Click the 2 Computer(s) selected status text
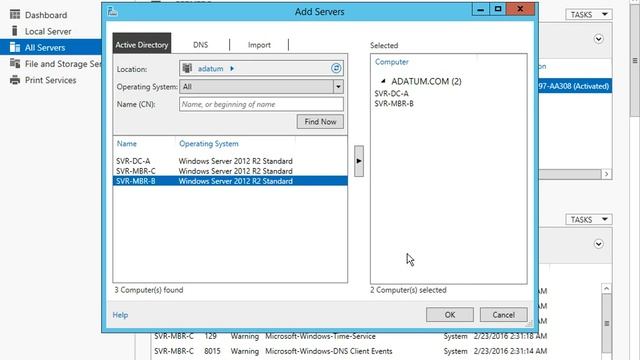The image size is (640, 360). (408, 290)
